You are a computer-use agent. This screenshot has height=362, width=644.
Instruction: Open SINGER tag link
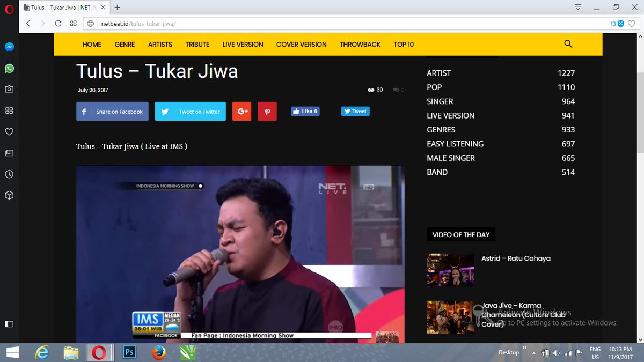(x=440, y=101)
